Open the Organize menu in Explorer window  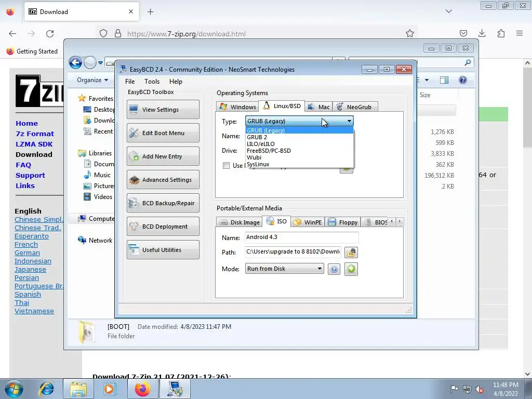pos(92,80)
